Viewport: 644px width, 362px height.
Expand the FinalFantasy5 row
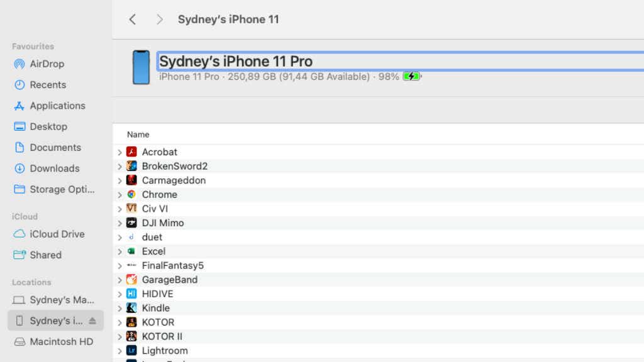119,266
